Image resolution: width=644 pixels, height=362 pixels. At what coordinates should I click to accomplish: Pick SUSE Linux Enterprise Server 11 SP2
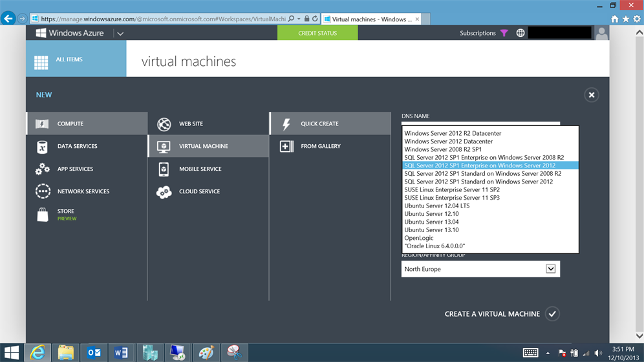click(x=490, y=189)
